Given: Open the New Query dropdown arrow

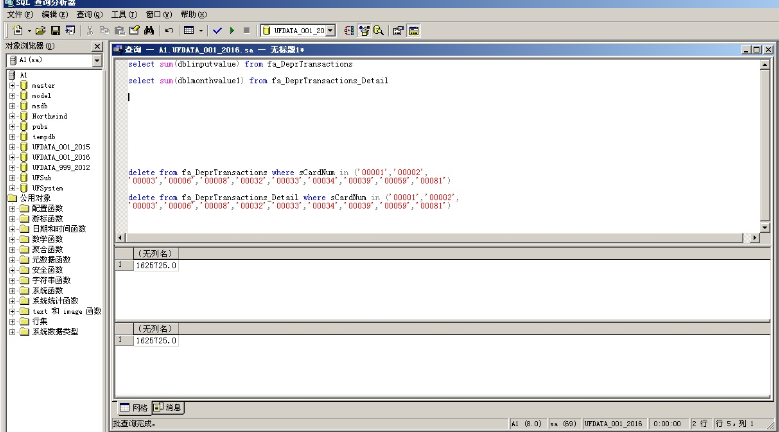Looking at the screenshot, I should point(29,31).
